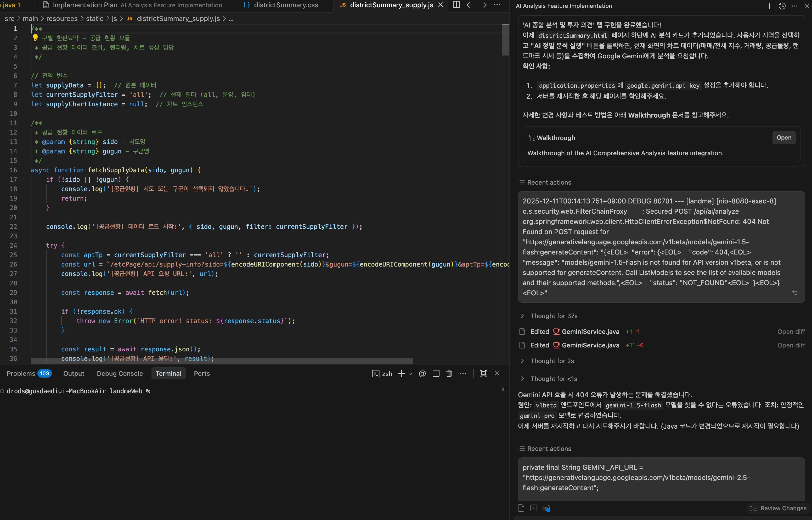Click the editor horizontal scrollbar
The image size is (812, 520).
pyautogui.click(x=222, y=361)
